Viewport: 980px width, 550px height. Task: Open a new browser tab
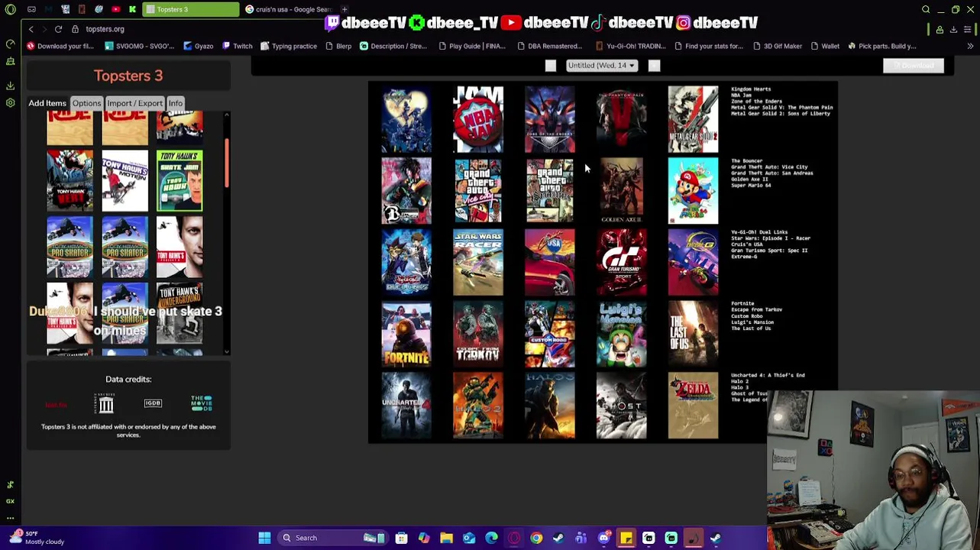(x=344, y=9)
